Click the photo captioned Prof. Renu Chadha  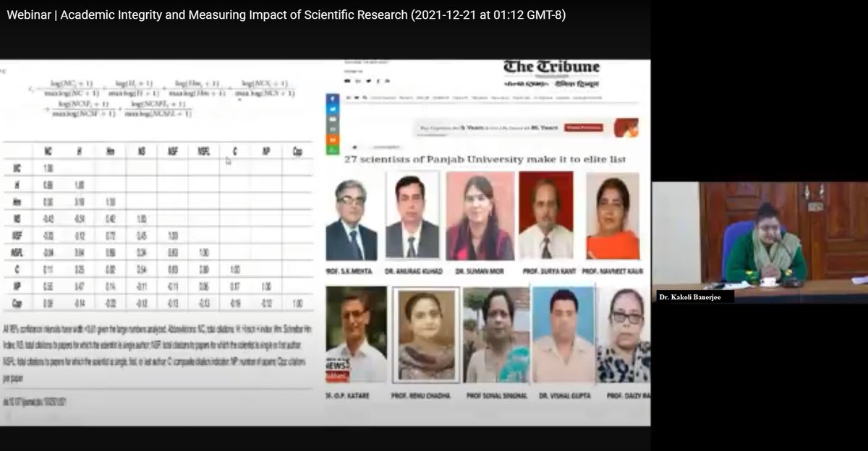click(x=425, y=335)
